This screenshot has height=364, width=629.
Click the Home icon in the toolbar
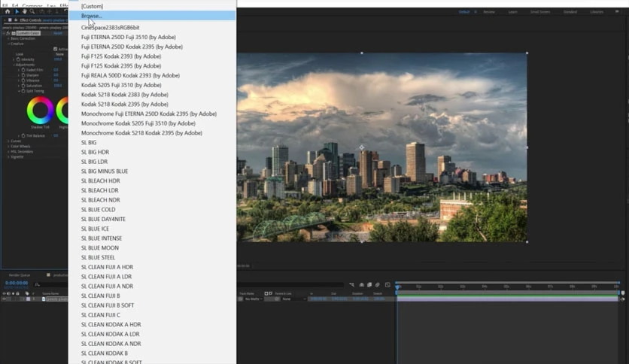click(8, 11)
